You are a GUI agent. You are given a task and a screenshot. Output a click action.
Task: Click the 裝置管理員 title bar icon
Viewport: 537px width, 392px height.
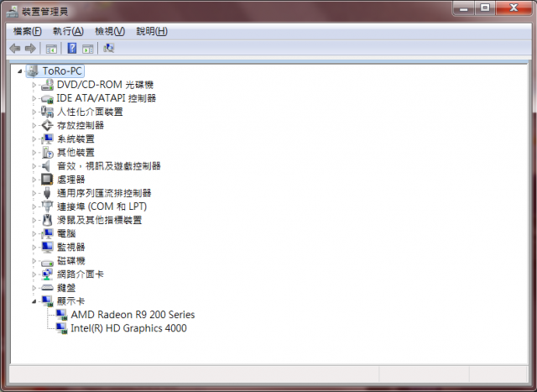coord(13,12)
